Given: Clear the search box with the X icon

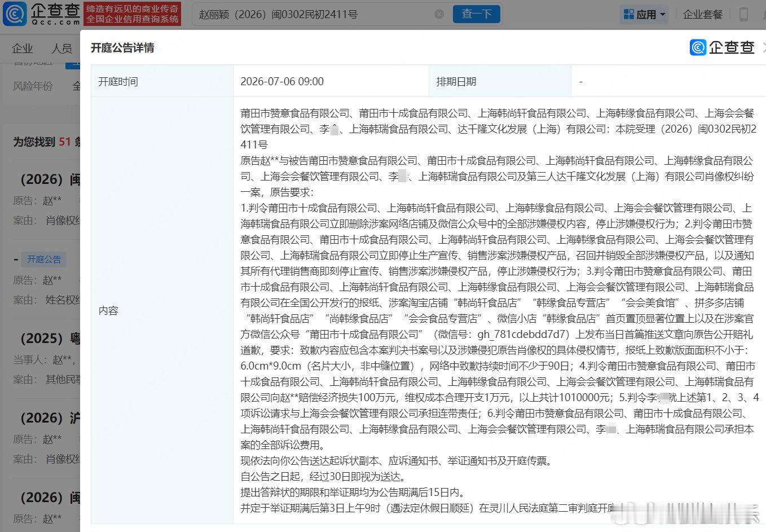Looking at the screenshot, I should coord(439,14).
